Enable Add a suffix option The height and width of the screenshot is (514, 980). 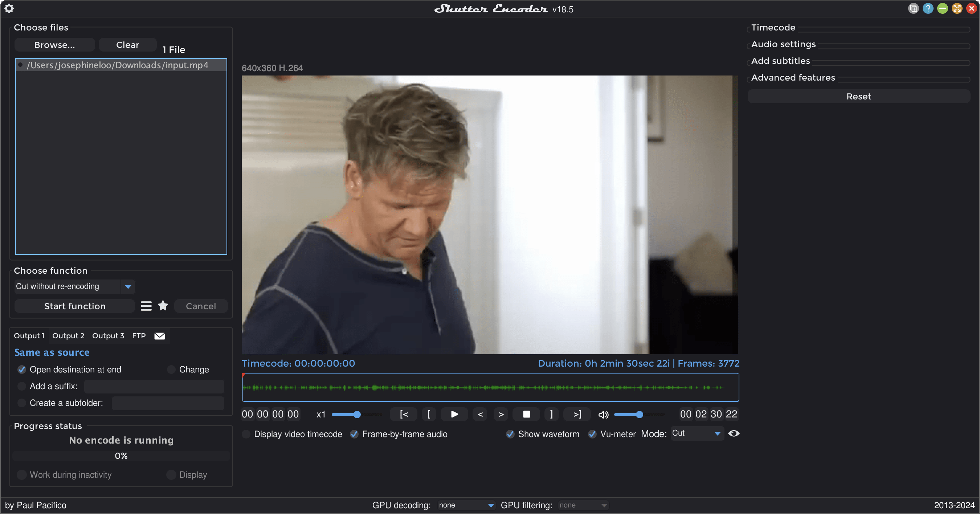tap(22, 386)
